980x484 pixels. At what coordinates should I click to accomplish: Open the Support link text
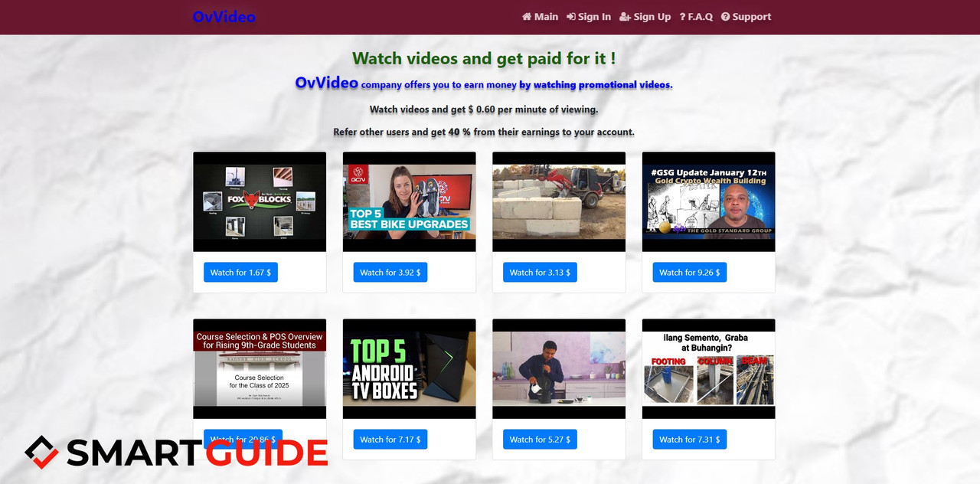752,17
